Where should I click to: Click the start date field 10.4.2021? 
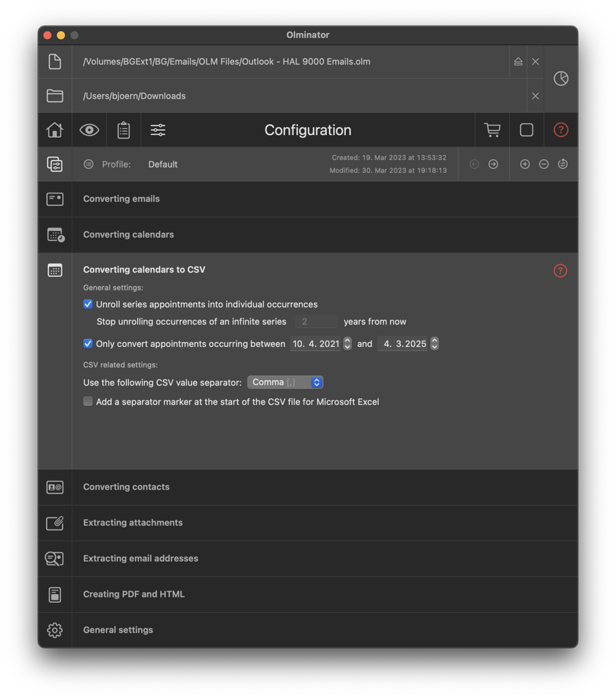(315, 344)
